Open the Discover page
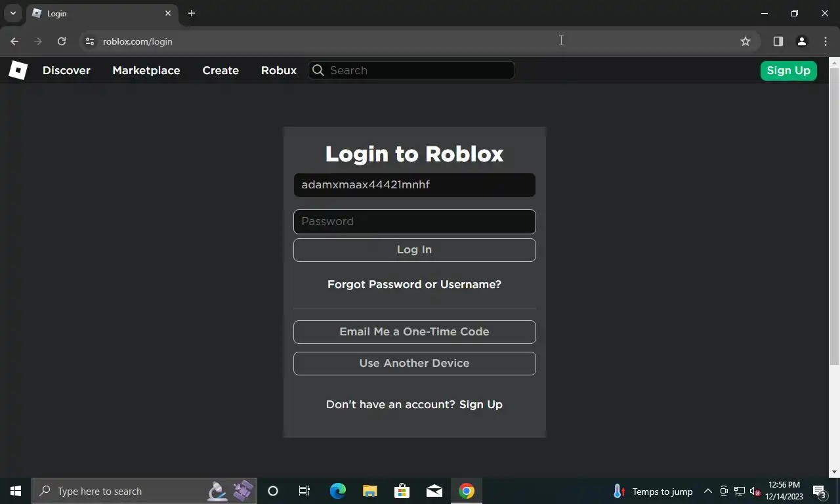 [66, 70]
